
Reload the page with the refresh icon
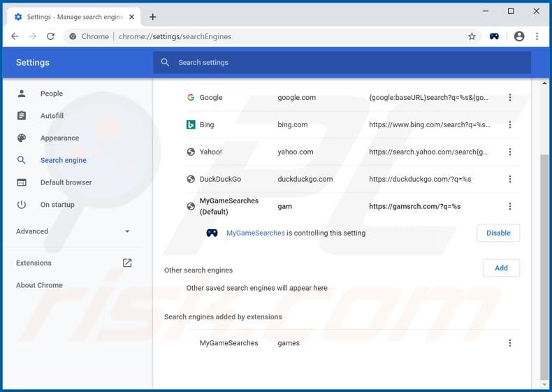(x=51, y=36)
